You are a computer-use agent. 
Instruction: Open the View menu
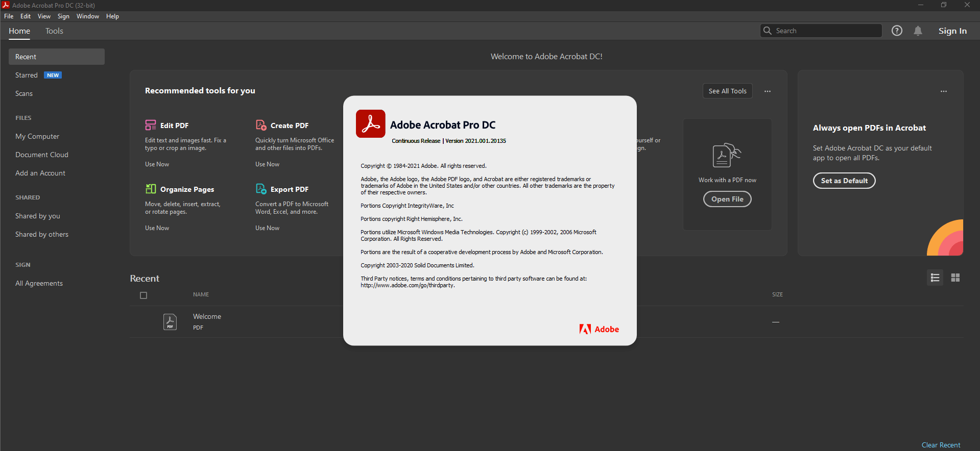click(x=44, y=16)
